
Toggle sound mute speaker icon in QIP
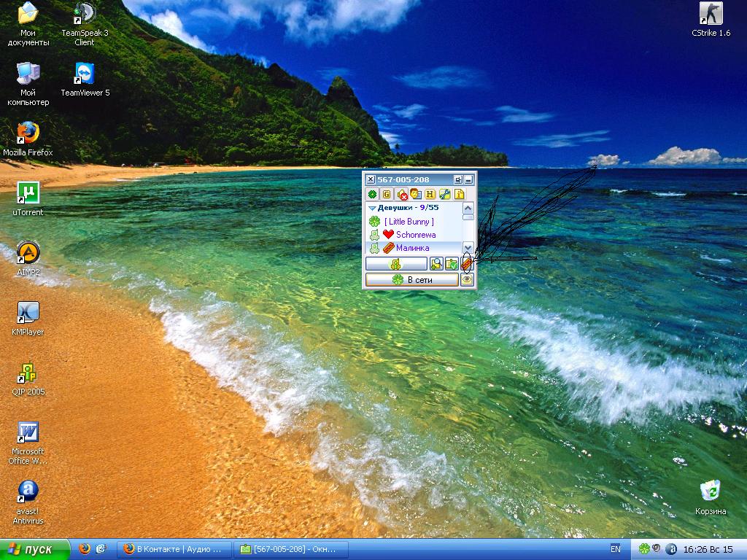401,194
